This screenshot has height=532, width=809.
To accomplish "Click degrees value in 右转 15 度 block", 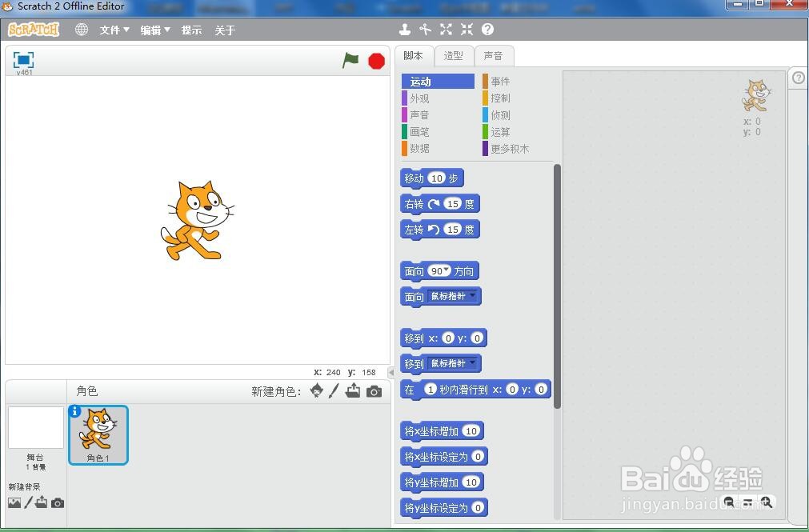I will (x=453, y=204).
